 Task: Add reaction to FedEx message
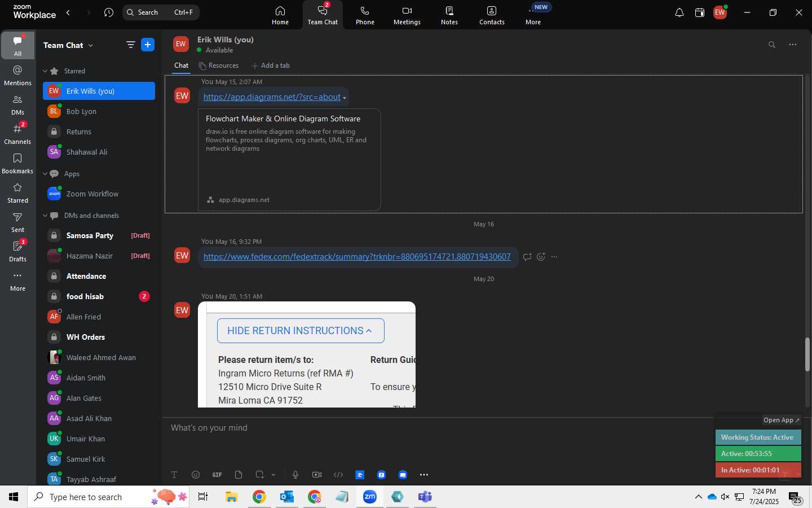click(541, 257)
